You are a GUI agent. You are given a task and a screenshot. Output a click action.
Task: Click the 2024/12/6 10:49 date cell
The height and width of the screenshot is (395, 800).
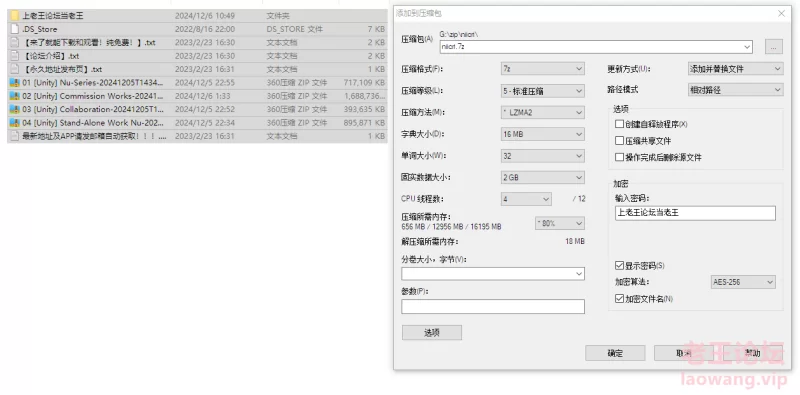tap(205, 16)
